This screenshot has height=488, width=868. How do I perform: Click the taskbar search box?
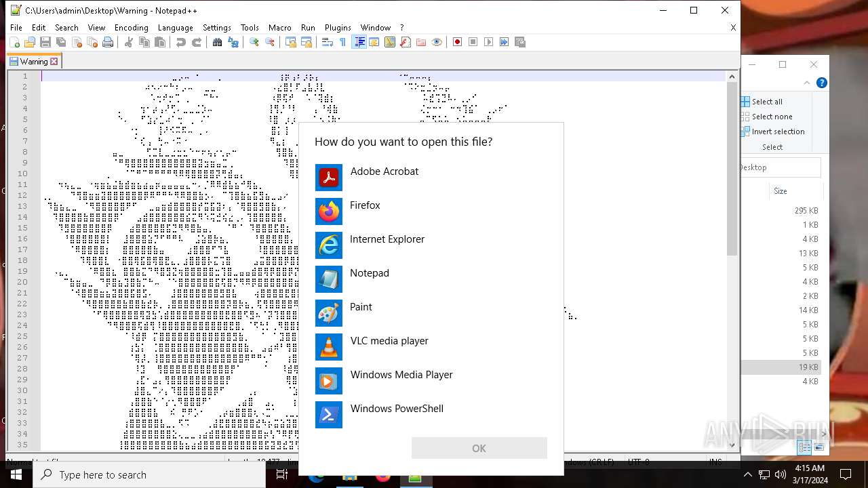tap(149, 474)
